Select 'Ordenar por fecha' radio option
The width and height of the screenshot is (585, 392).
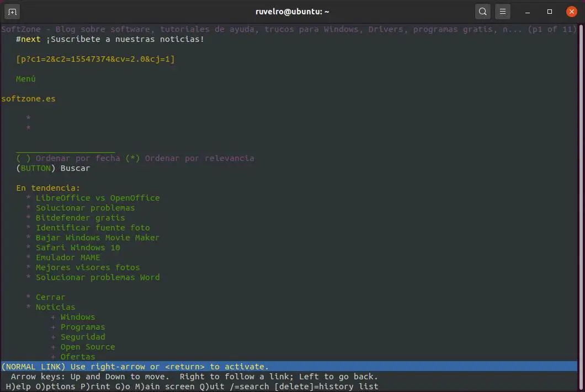[x=23, y=158]
